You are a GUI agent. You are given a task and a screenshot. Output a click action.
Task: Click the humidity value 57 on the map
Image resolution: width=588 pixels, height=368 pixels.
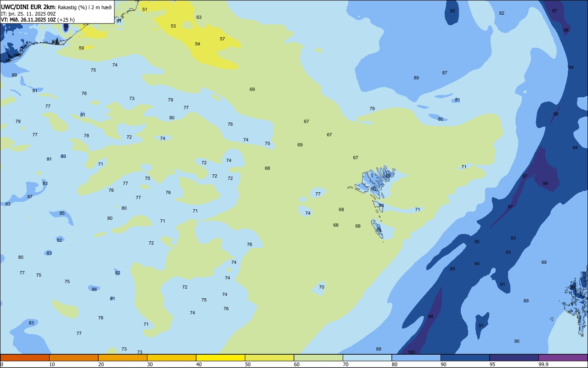(222, 39)
